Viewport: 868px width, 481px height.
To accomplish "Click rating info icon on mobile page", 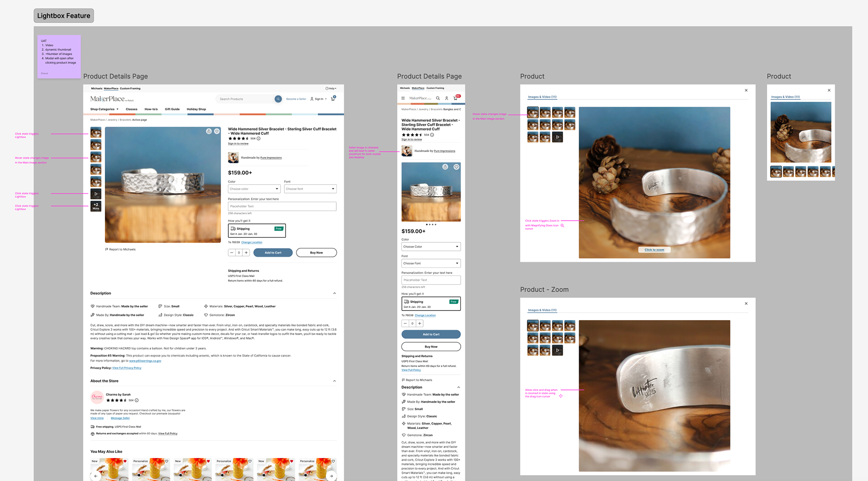I will [432, 135].
